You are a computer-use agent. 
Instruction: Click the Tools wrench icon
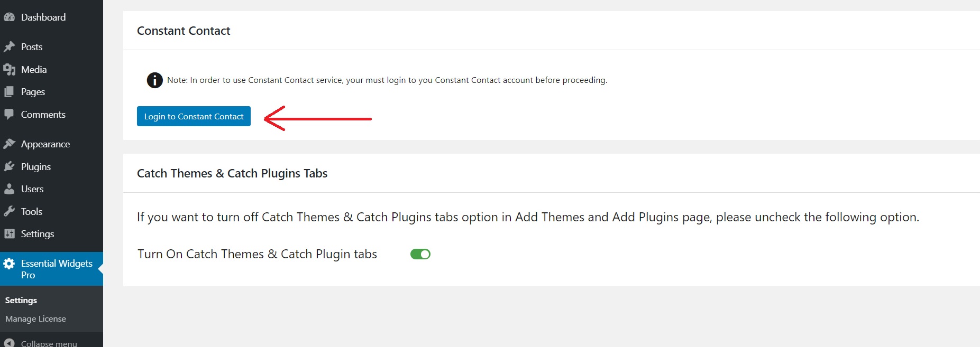pyautogui.click(x=9, y=211)
